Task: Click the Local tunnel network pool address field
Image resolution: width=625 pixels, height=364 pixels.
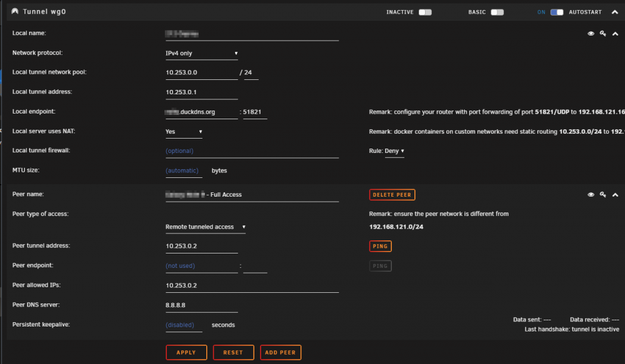Action: click(202, 73)
